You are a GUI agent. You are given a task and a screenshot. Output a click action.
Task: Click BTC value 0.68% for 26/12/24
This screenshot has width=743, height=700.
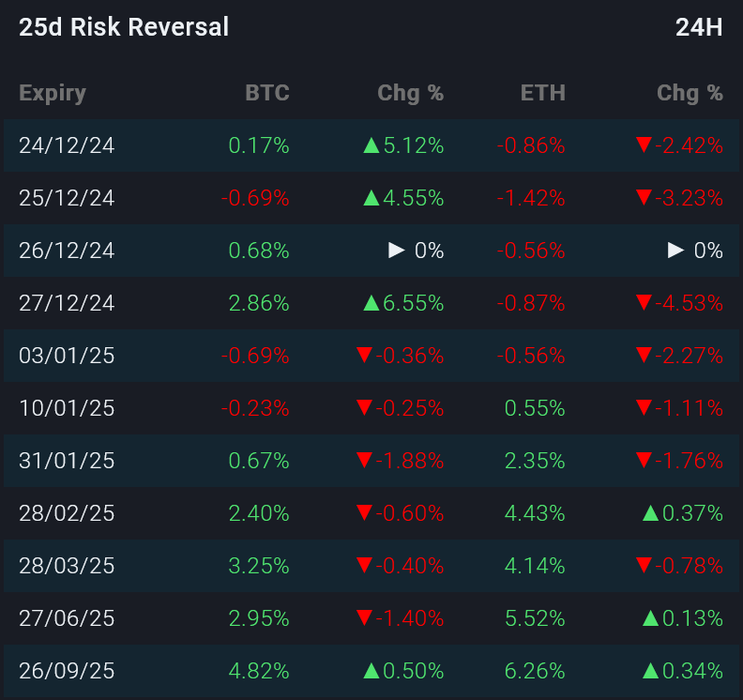tap(259, 251)
